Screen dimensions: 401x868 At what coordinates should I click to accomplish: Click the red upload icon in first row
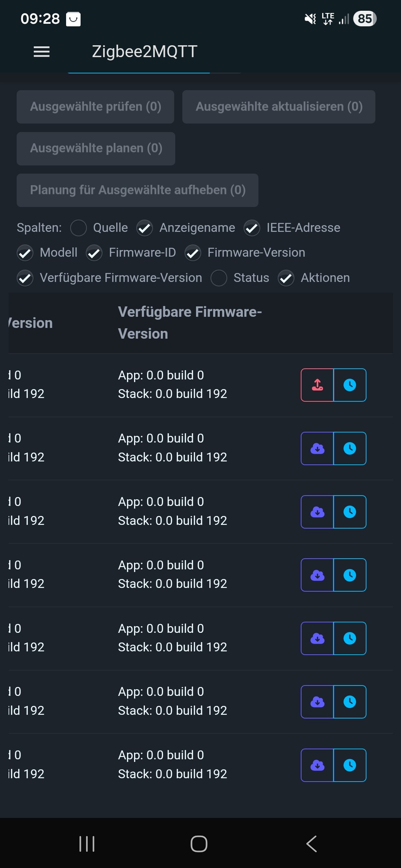(317, 385)
